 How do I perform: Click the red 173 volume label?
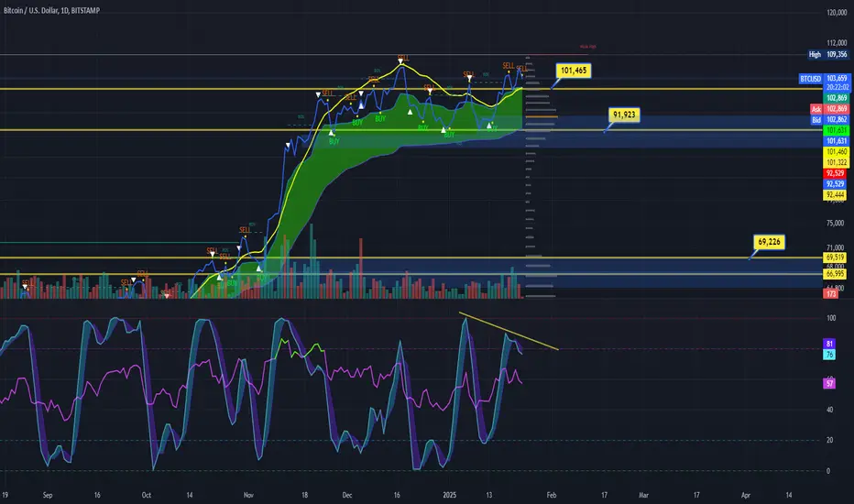coord(830,294)
